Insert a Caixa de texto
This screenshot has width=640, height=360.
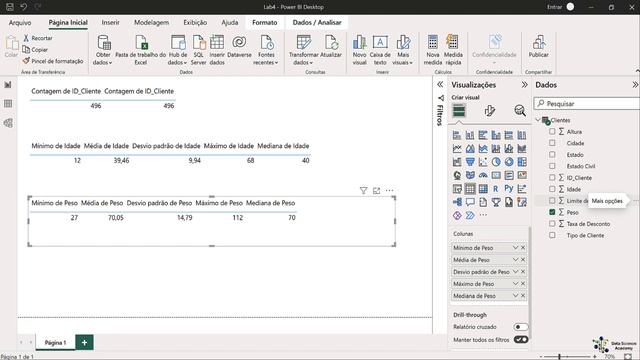tap(380, 50)
